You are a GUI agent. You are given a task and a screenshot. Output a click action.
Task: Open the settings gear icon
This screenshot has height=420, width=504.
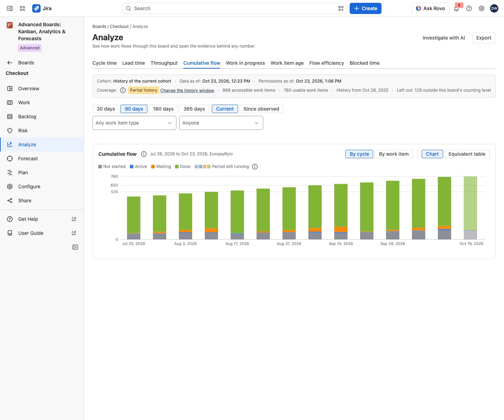pos(482,8)
